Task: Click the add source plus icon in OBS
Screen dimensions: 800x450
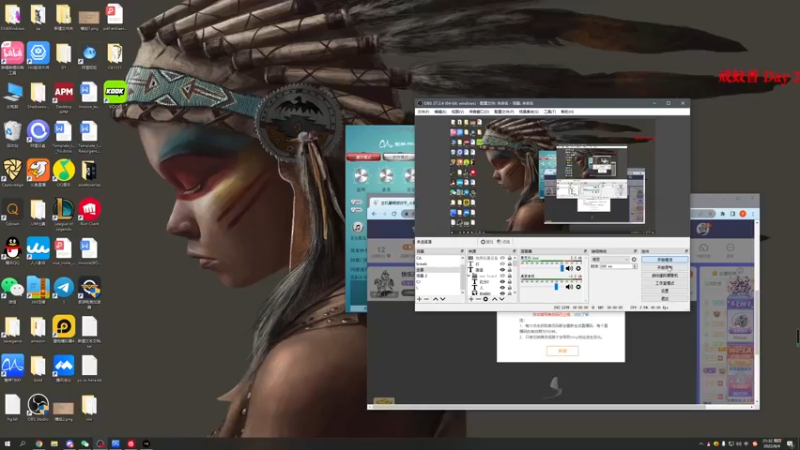Action: coord(471,299)
